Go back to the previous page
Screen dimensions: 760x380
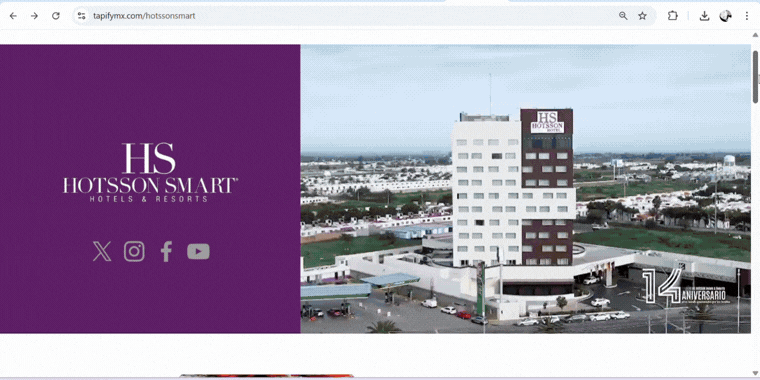13,16
